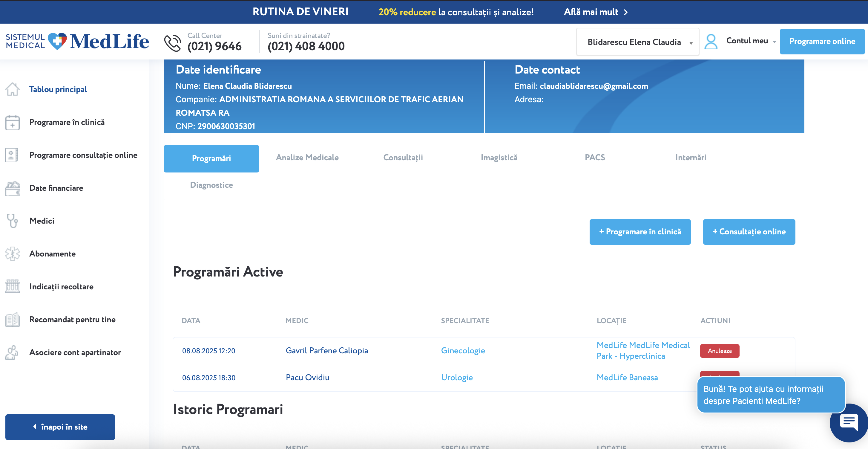Open Recomandat pentru tine sidebar item
Viewport: 868px width, 449px height.
[72, 320]
